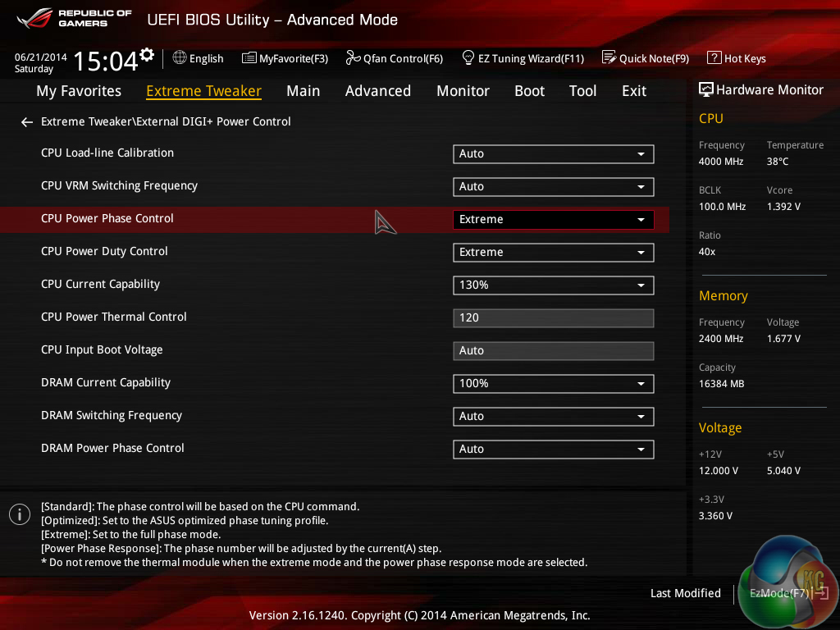
Task: Open the Main tab
Action: [x=304, y=91]
